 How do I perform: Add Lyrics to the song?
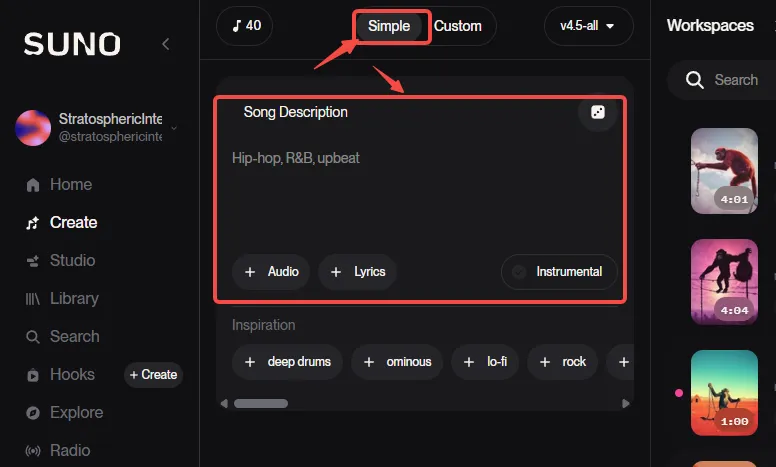click(x=357, y=272)
